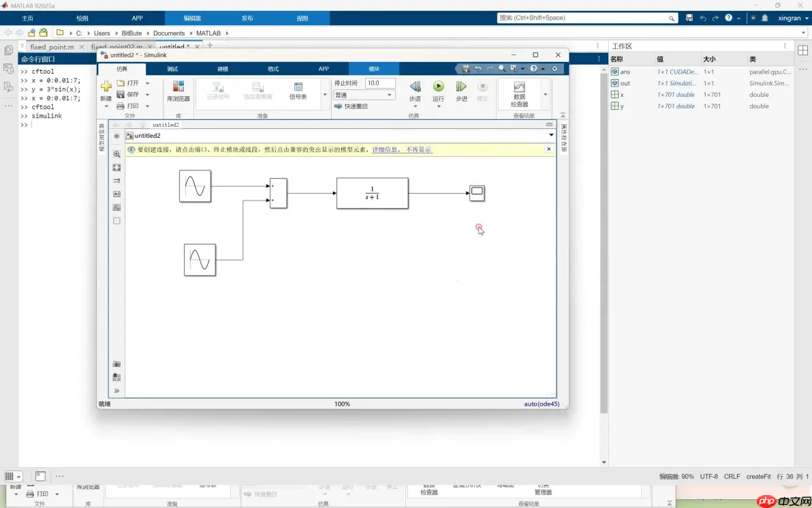This screenshot has height=508, width=812.
Task: Step the simulation backward (步退)
Action: click(x=415, y=85)
